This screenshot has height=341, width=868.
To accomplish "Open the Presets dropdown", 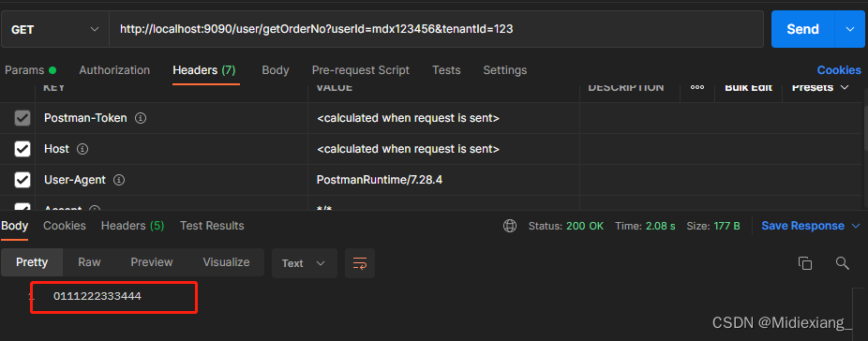I will (820, 87).
